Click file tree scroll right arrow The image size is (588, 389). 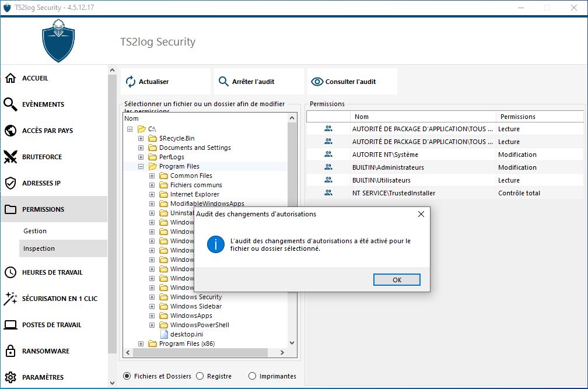(282, 353)
